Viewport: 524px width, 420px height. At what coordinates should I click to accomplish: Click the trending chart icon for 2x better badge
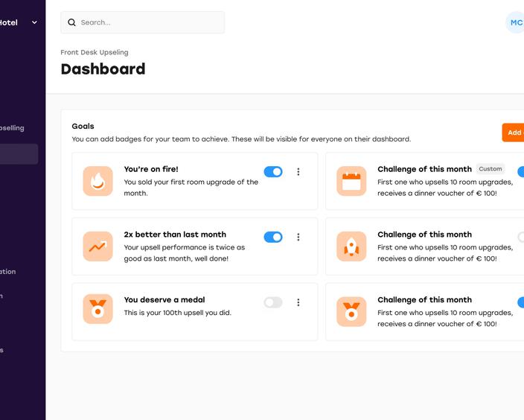click(98, 246)
